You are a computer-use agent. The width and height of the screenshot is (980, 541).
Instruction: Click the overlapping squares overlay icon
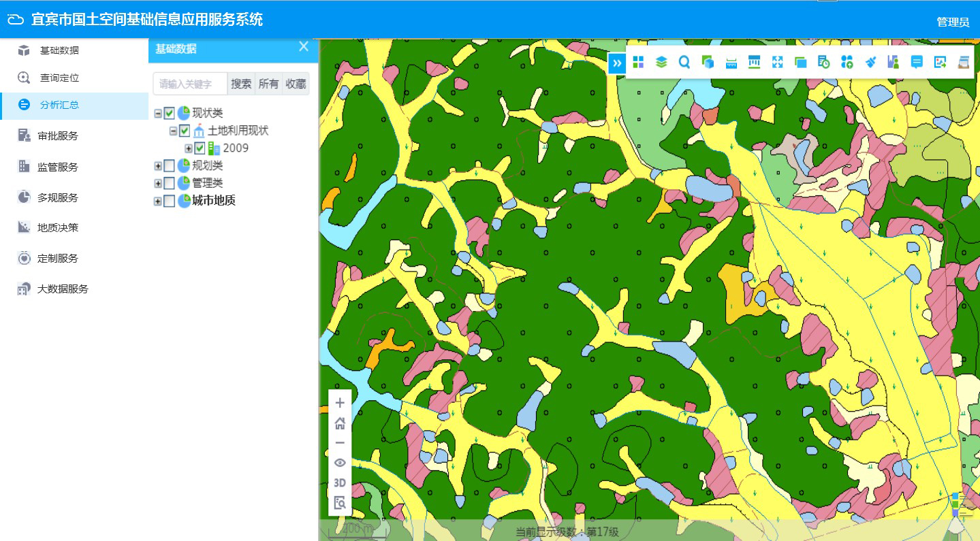801,63
